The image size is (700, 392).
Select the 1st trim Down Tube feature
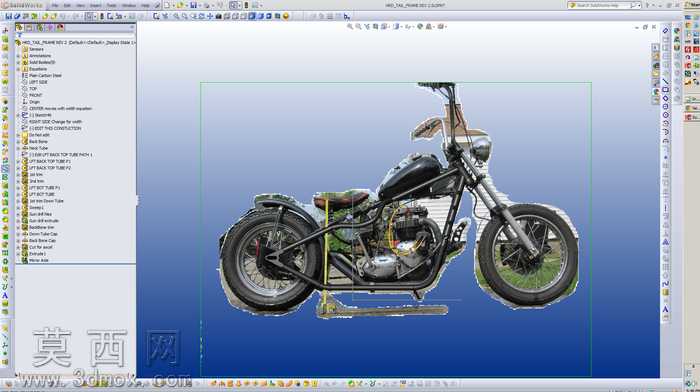click(x=46, y=201)
